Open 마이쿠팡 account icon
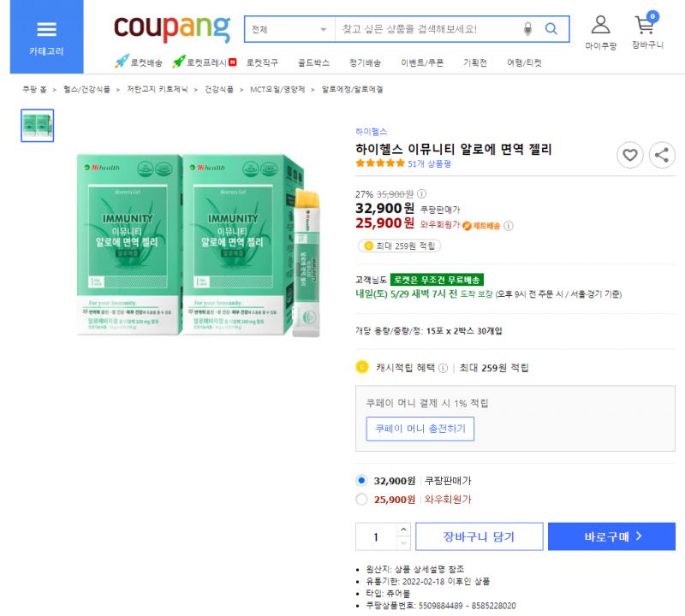Image resolution: width=685 pixels, height=616 pixels. [x=601, y=33]
